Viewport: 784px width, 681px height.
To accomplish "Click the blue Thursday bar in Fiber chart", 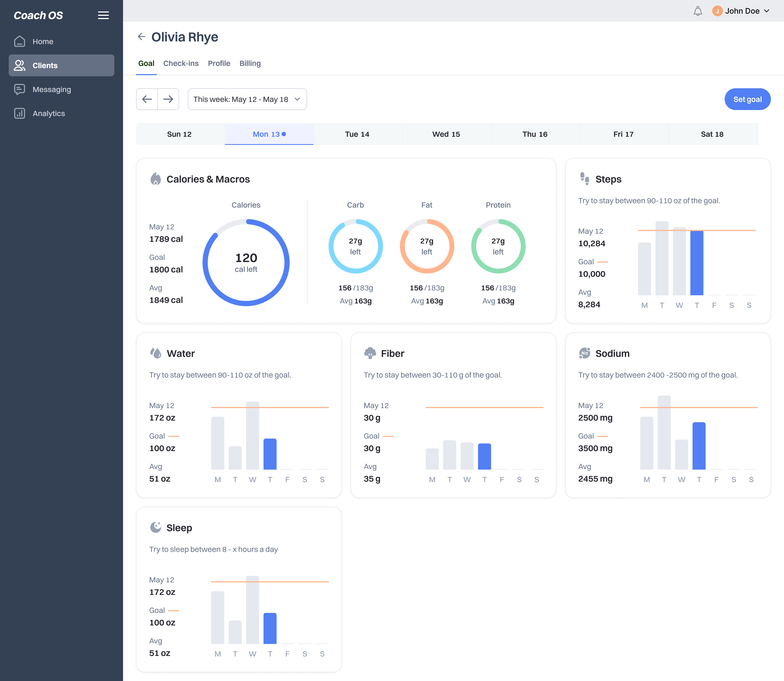I will [x=484, y=457].
